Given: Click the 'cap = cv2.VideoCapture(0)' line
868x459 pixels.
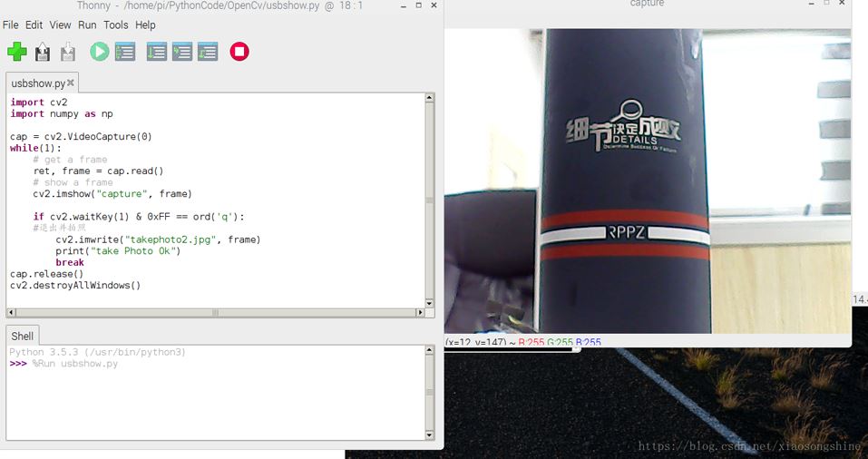Looking at the screenshot, I should [x=81, y=136].
